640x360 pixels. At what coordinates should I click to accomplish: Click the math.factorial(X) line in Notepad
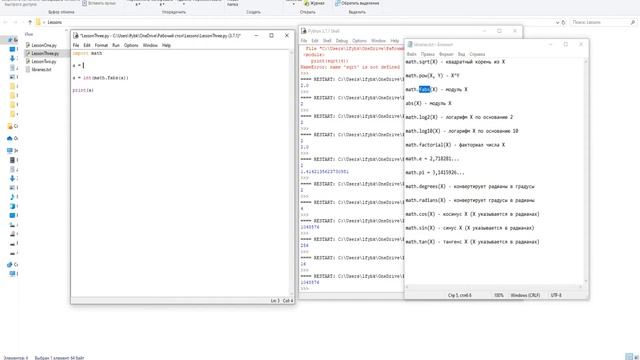[x=455, y=145]
